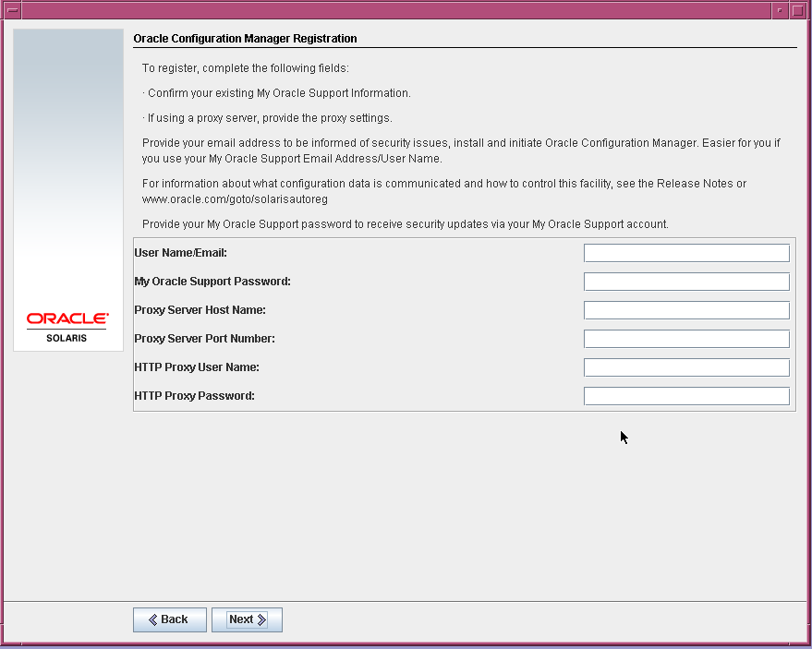812x649 pixels.
Task: Click the www.oracle.com/goto/solarisautoreg text
Action: (x=235, y=199)
